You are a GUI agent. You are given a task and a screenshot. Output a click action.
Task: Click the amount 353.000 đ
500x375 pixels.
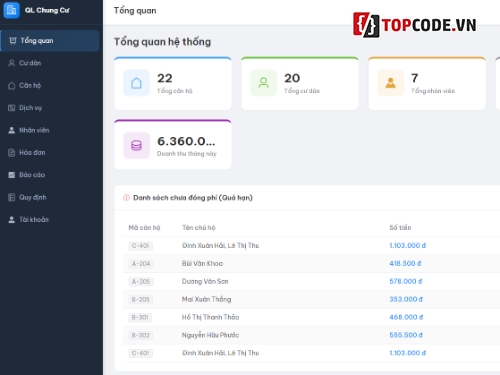pos(406,299)
